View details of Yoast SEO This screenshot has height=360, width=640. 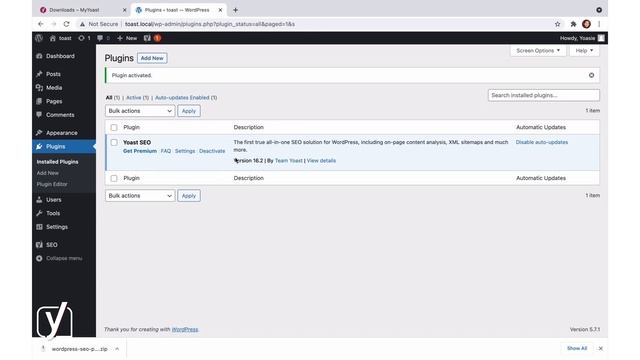pyautogui.click(x=321, y=161)
